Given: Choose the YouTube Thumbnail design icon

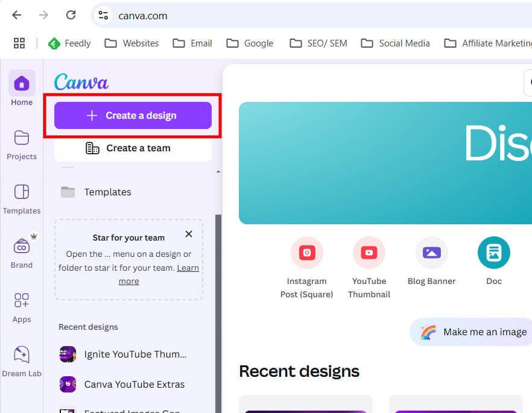Looking at the screenshot, I should click(369, 253).
